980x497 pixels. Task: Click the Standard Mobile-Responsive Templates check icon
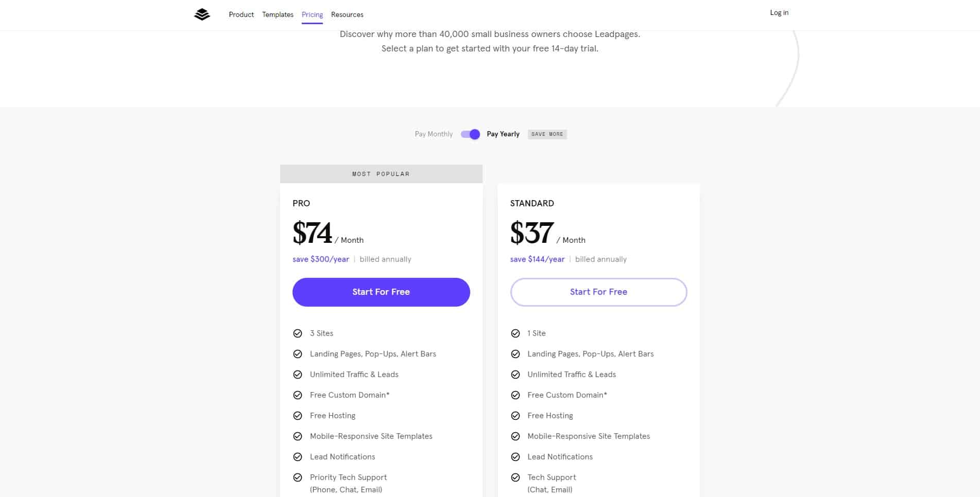515,436
